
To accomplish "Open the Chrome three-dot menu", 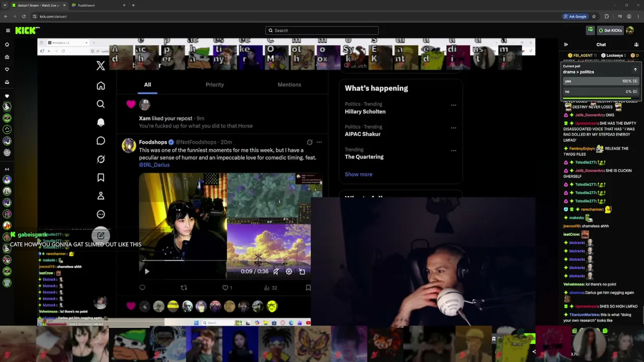I will 638,16.
